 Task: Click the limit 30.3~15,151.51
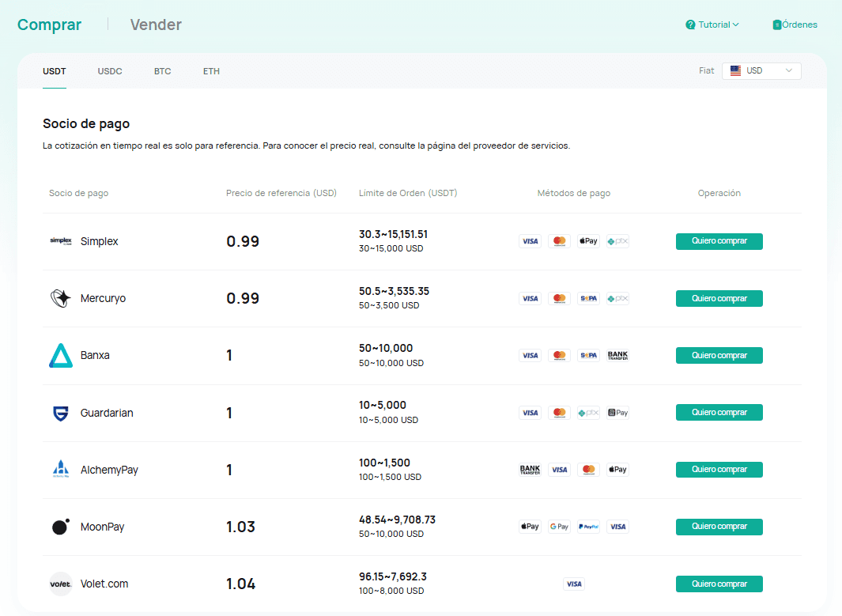(x=393, y=234)
